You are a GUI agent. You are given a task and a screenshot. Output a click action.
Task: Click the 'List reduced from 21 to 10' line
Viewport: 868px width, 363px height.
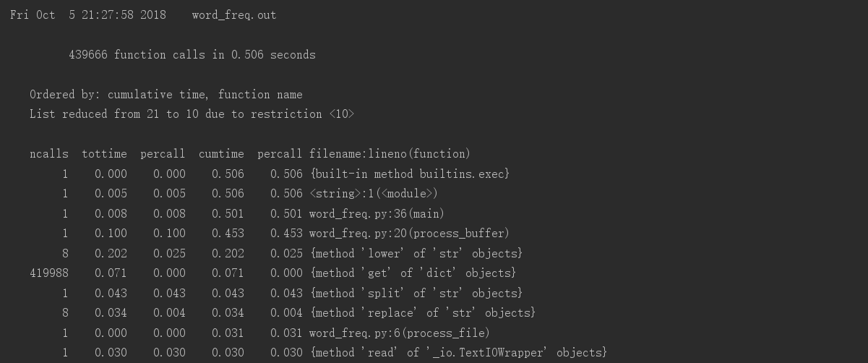click(x=192, y=114)
